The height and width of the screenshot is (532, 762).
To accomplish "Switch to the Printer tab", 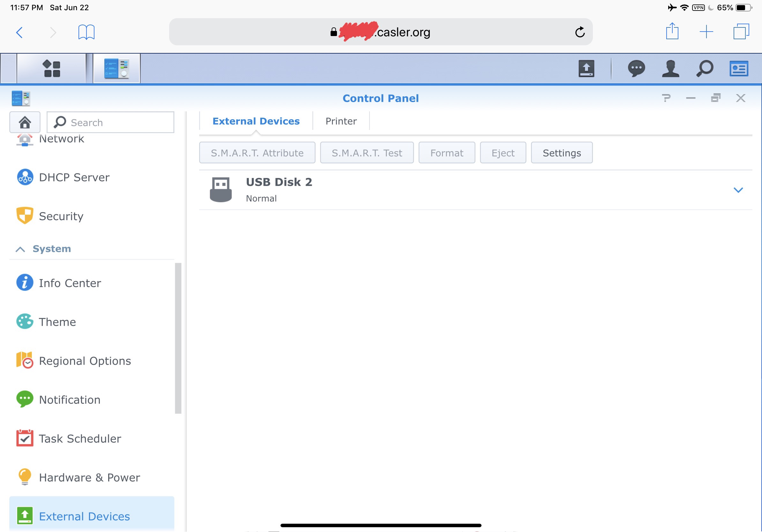I will coord(341,121).
